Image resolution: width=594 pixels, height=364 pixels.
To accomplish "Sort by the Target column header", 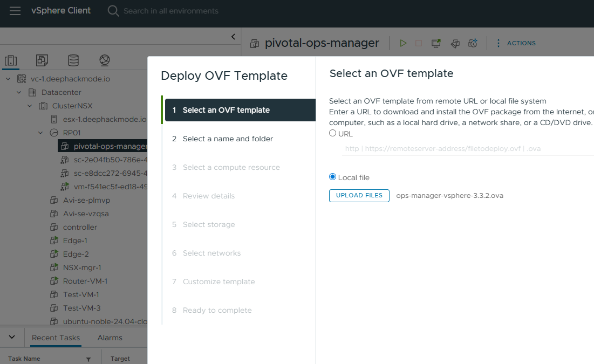I will coord(120,358).
